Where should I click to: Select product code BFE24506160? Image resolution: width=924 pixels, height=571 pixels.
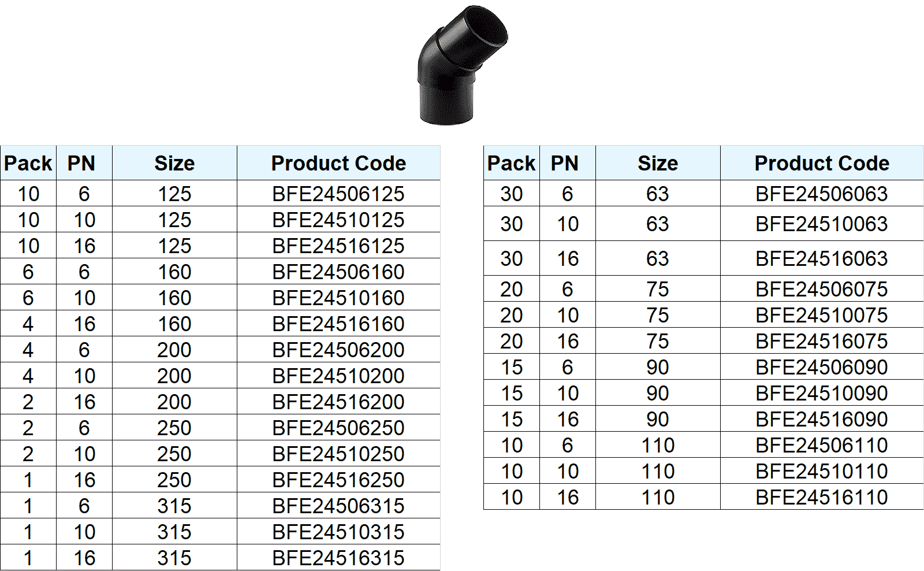(x=338, y=272)
